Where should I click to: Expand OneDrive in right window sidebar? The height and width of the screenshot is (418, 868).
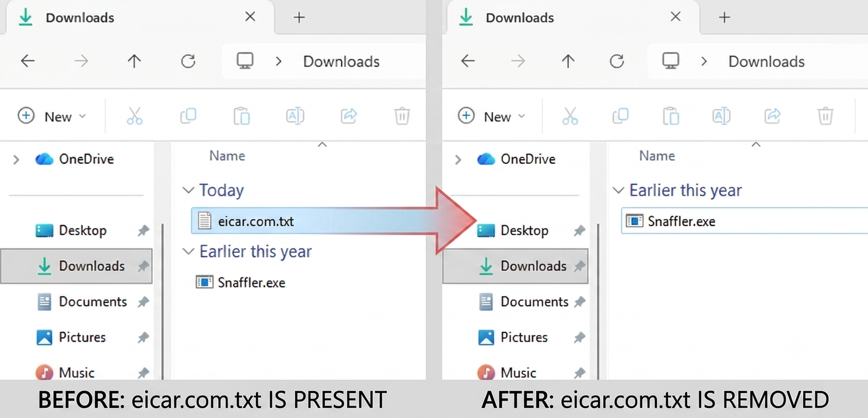click(x=458, y=159)
